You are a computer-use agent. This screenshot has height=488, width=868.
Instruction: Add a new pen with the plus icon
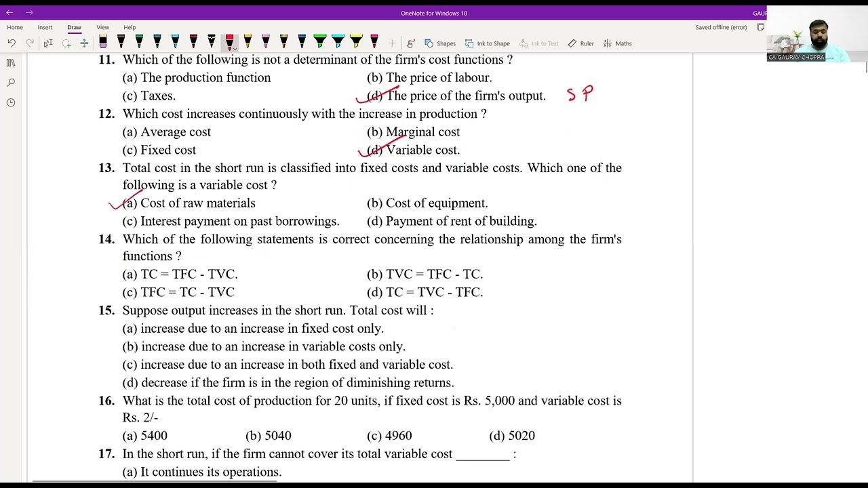pyautogui.click(x=392, y=43)
